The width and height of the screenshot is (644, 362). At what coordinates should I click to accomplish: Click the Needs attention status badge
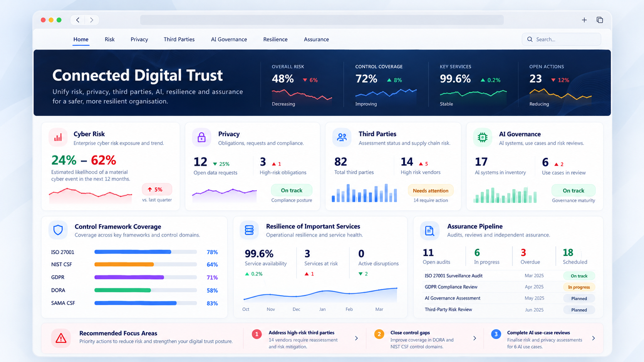coord(431,190)
